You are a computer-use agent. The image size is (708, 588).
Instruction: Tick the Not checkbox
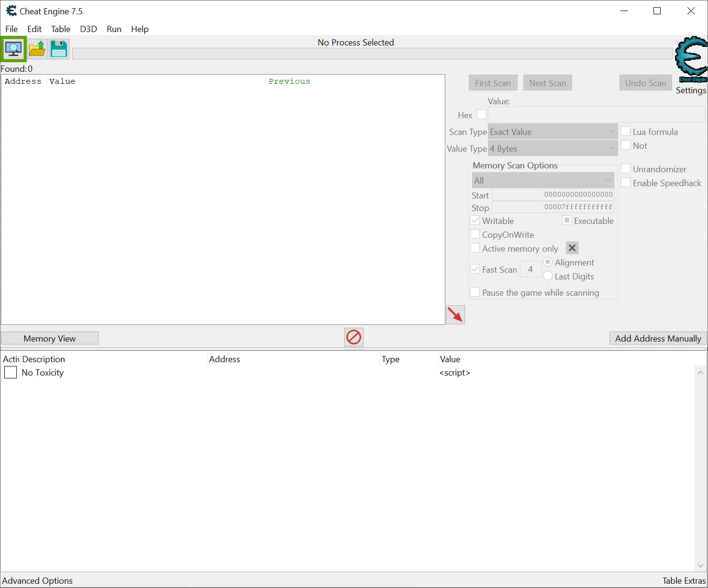626,145
